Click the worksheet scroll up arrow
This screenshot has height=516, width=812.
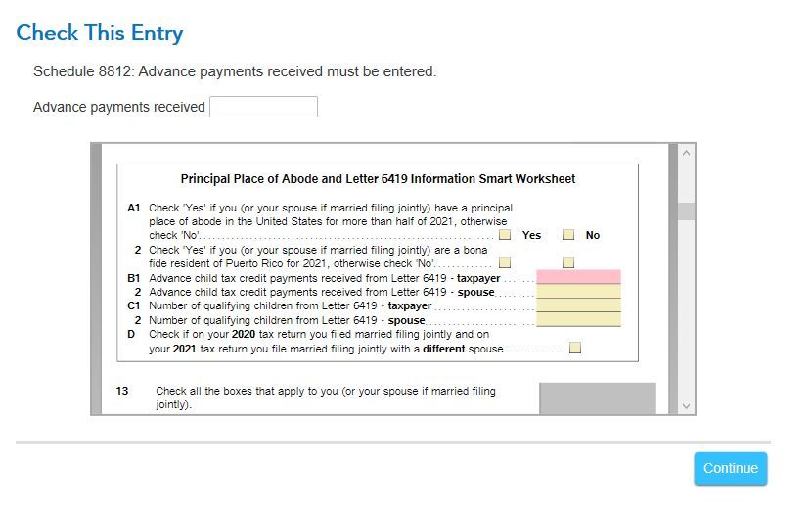click(x=686, y=153)
